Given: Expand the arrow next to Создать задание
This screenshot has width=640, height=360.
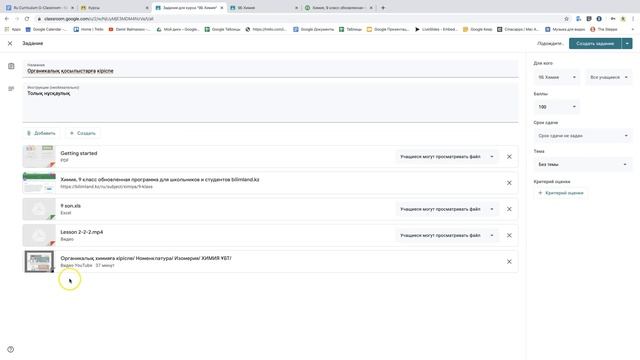Looking at the screenshot, I should [x=627, y=43].
